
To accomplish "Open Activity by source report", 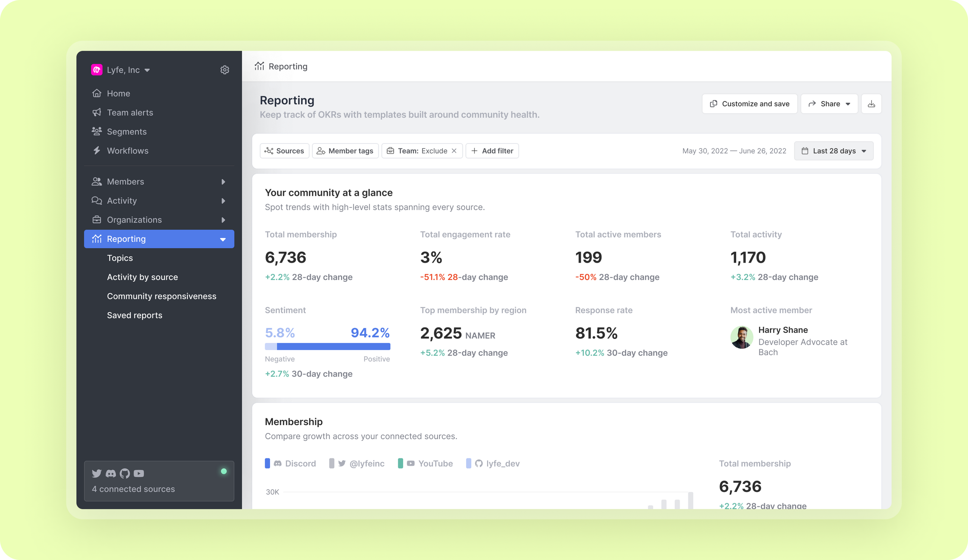I will click(142, 277).
